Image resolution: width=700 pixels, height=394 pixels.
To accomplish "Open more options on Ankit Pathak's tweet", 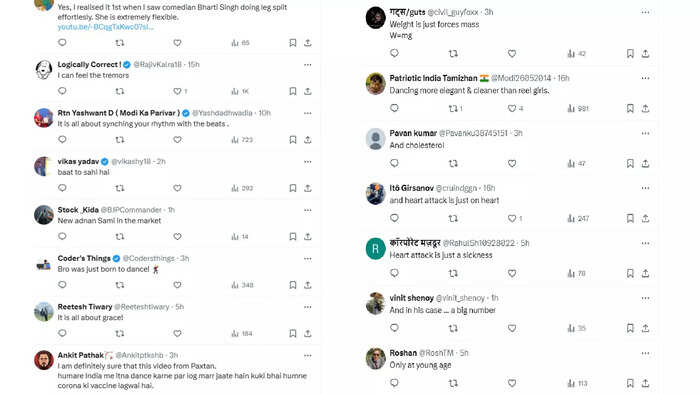I will click(308, 356).
